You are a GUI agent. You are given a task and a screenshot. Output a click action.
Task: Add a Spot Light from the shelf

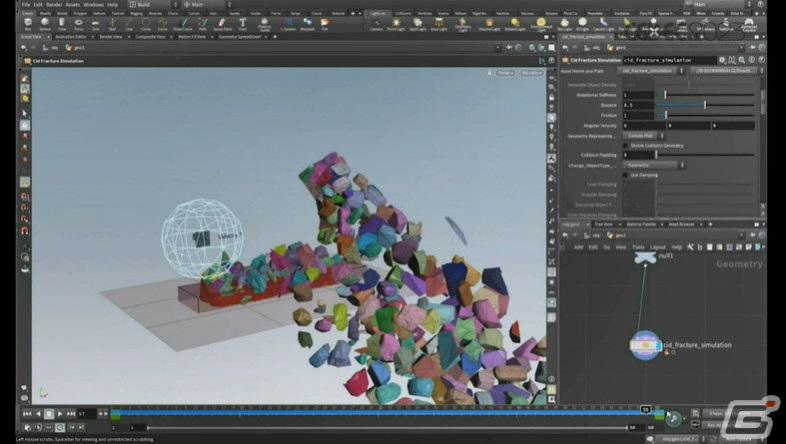(x=418, y=24)
